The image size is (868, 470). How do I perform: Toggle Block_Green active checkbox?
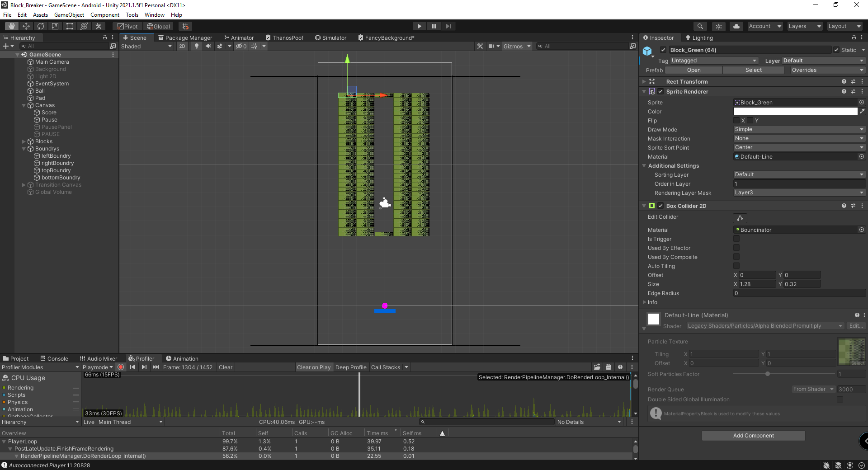coord(663,50)
